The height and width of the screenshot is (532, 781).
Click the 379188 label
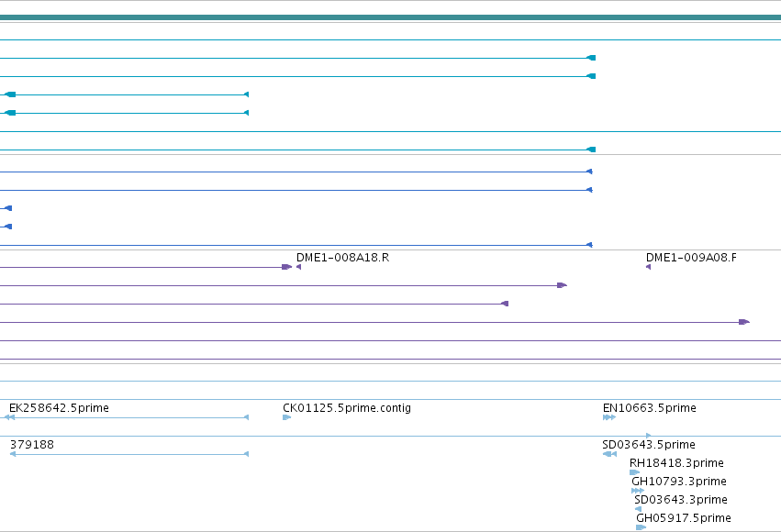point(32,445)
